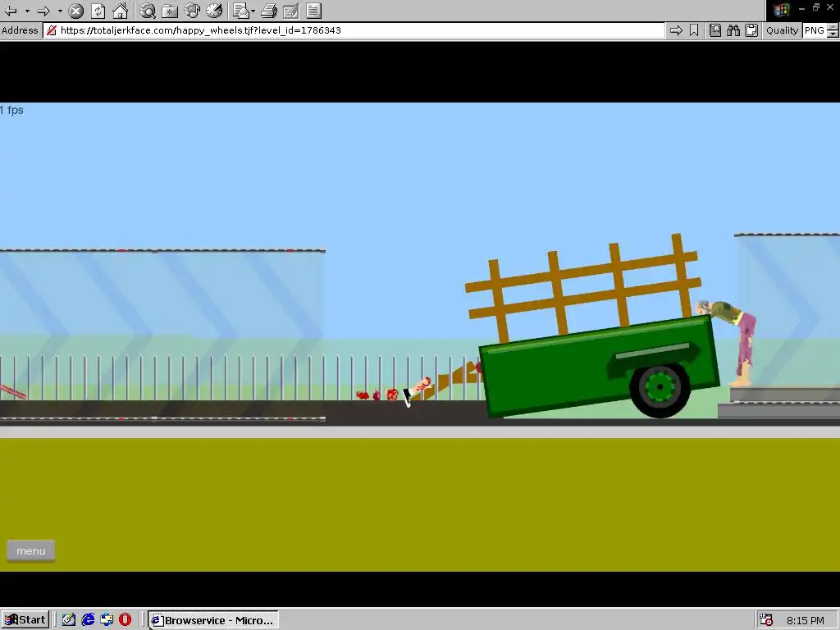Click the game menu button
Image resolution: width=840 pixels, height=630 pixels.
tap(31, 550)
